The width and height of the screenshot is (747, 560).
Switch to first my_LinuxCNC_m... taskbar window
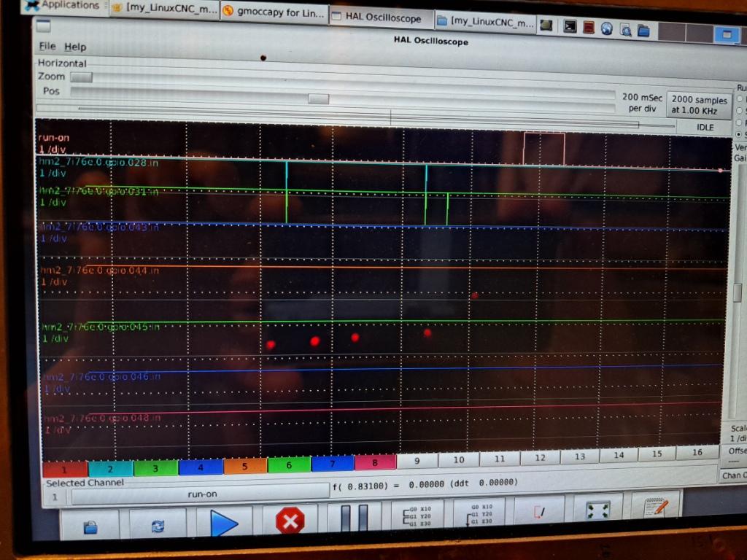pyautogui.click(x=166, y=9)
